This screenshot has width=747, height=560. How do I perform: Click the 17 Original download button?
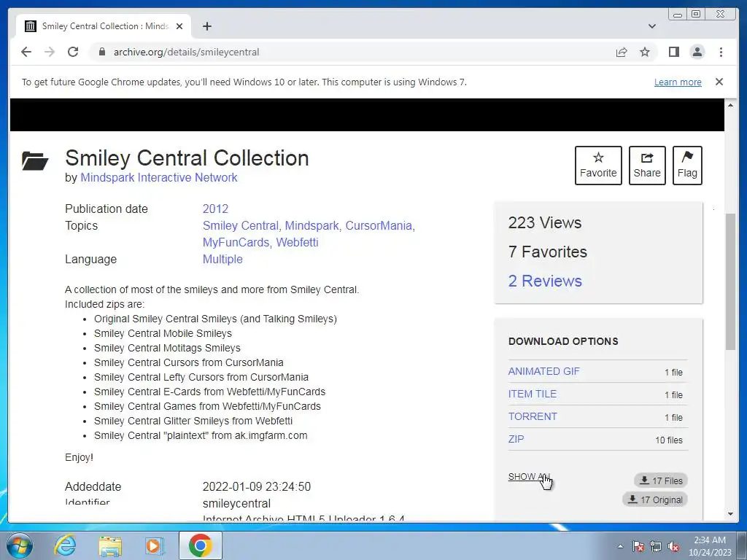pos(655,499)
